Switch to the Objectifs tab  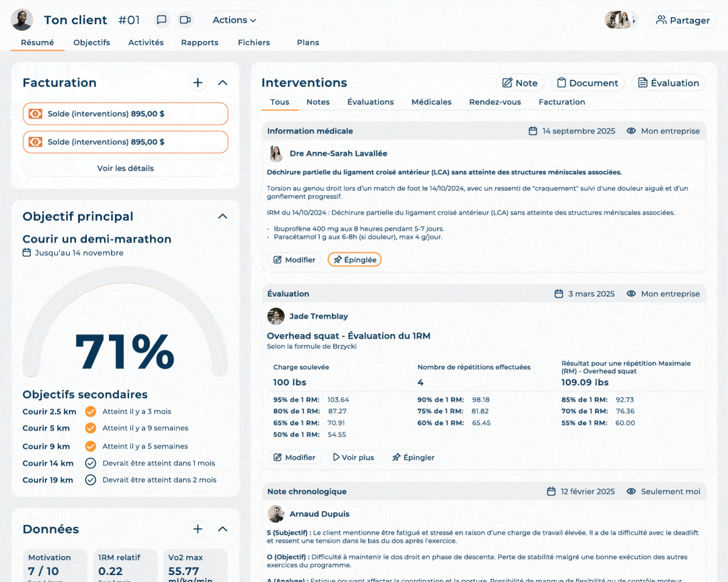(x=91, y=43)
